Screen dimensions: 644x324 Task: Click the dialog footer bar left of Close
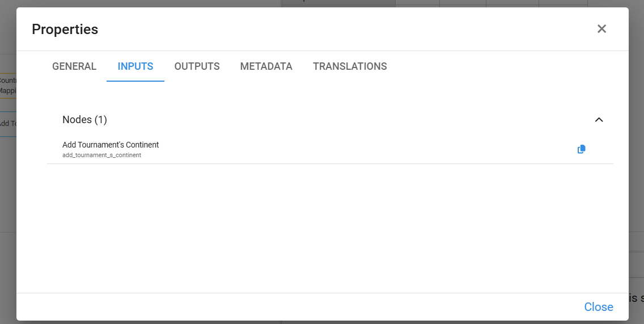[283, 307]
